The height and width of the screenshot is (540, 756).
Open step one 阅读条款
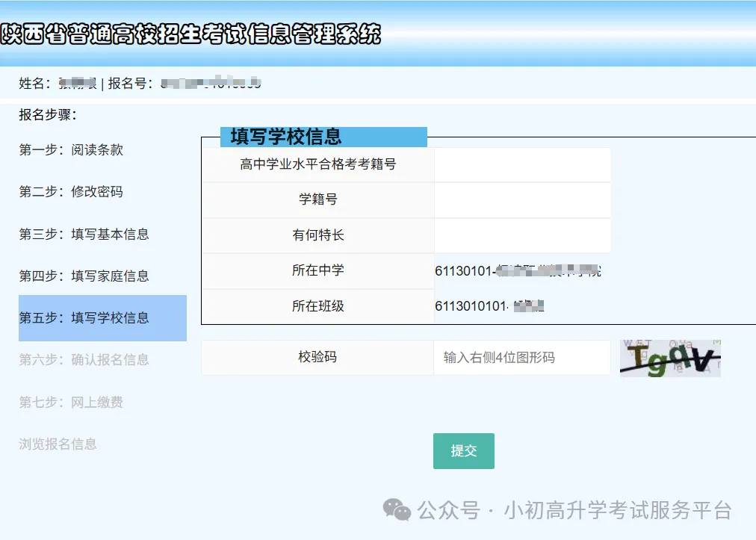(71, 150)
